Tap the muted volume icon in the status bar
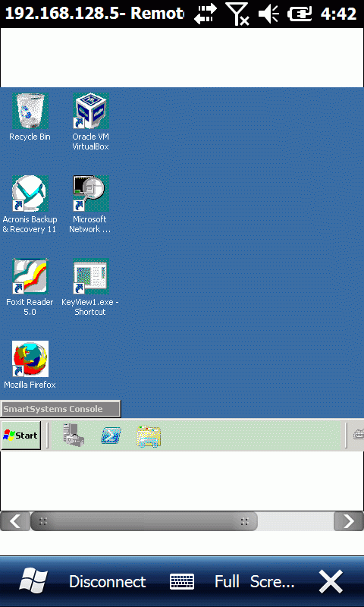This screenshot has height=607, width=364. pyautogui.click(x=268, y=14)
